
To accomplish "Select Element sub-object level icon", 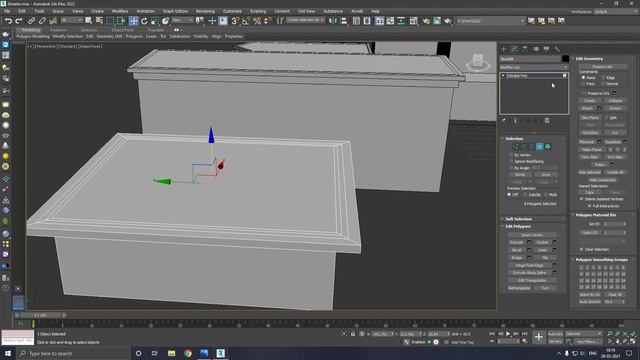I will coord(548,147).
